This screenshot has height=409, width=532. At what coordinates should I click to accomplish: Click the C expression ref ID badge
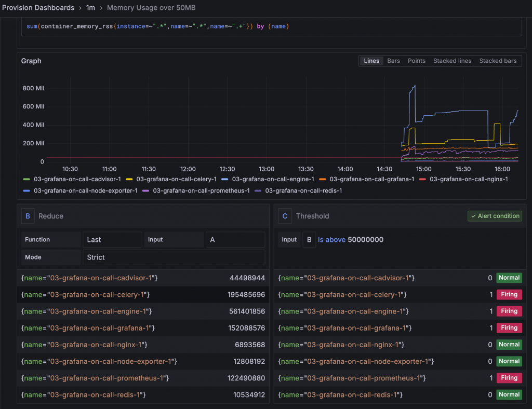[x=285, y=216]
